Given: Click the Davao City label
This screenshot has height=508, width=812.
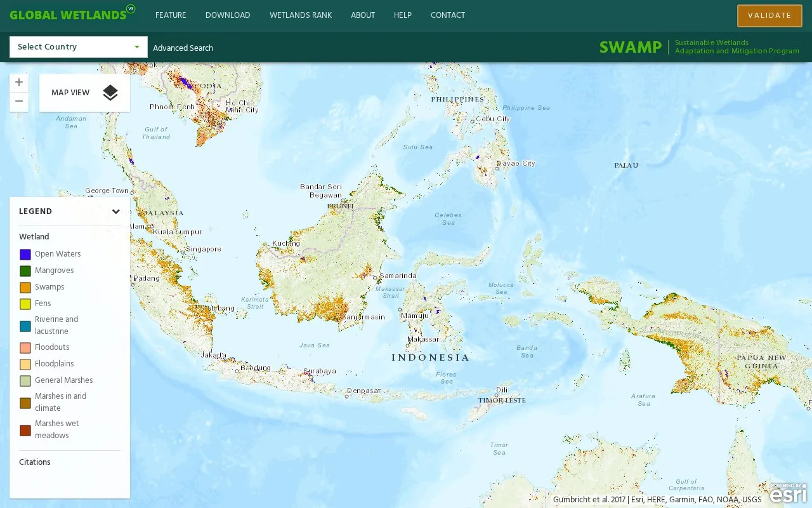Looking at the screenshot, I should pos(517,163).
